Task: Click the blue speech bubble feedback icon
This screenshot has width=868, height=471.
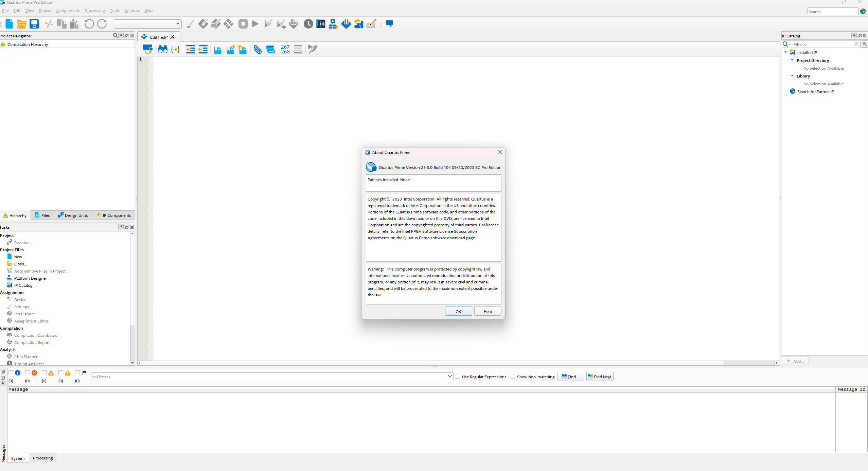Action: [x=389, y=23]
